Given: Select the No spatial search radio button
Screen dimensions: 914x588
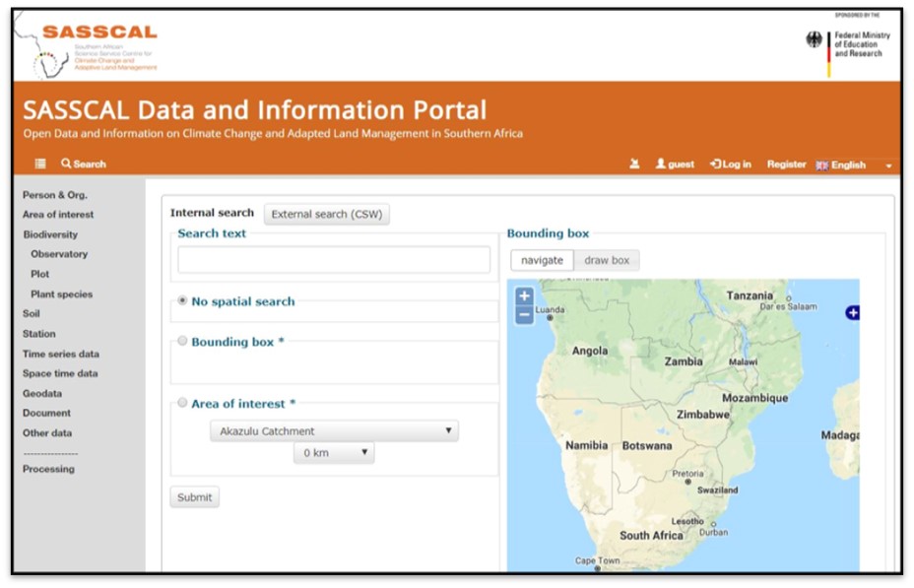Looking at the screenshot, I should pos(183,301).
